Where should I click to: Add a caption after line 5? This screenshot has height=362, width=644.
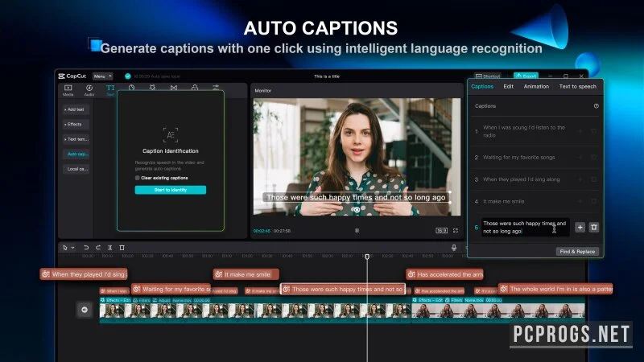[580, 227]
